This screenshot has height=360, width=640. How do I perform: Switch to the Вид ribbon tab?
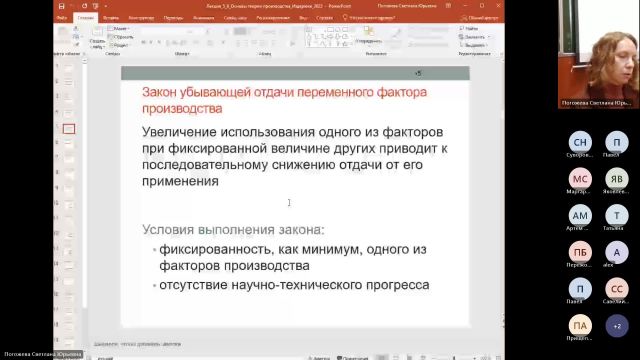pos(303,18)
